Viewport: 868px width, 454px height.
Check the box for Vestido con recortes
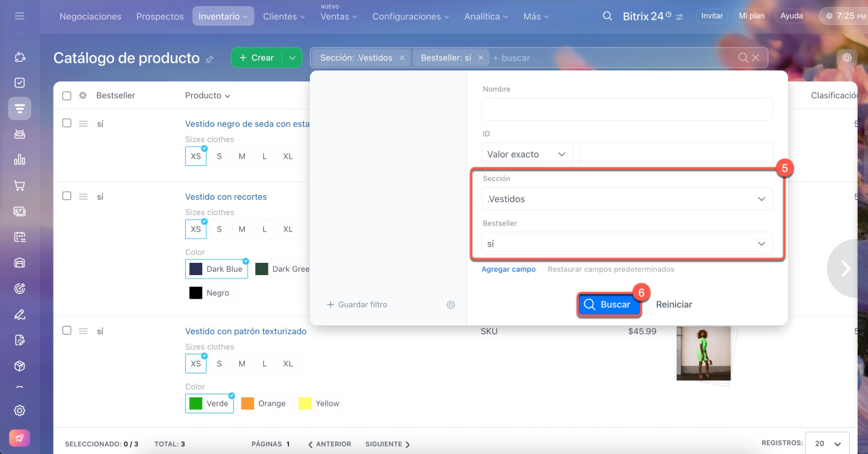click(66, 196)
